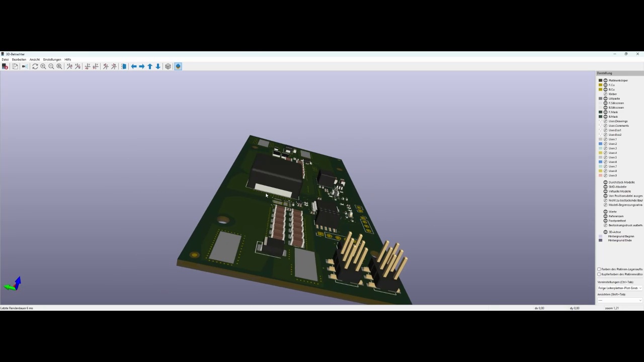Click the reload board icon
Screen dimensions: 644x362
[5, 66]
